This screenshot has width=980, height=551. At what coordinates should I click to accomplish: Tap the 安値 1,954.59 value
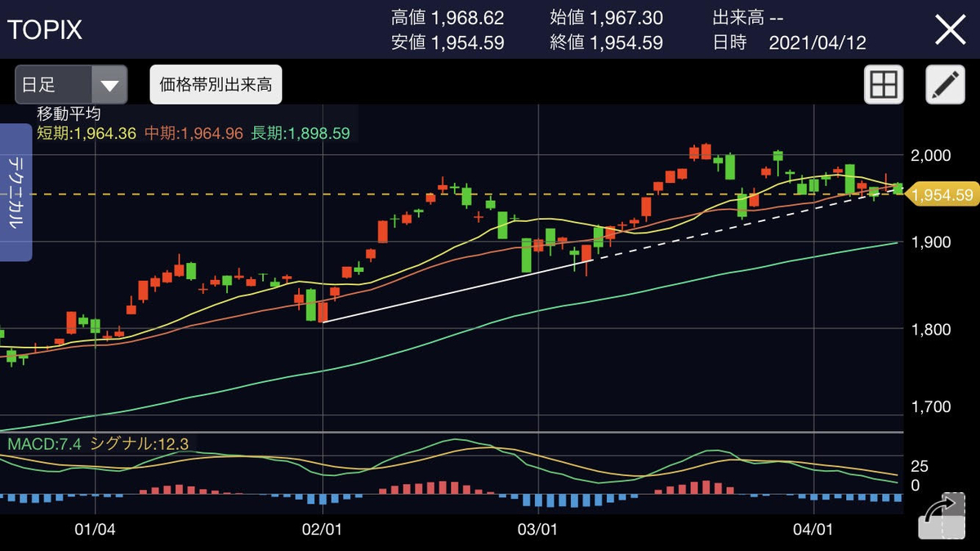(x=448, y=42)
